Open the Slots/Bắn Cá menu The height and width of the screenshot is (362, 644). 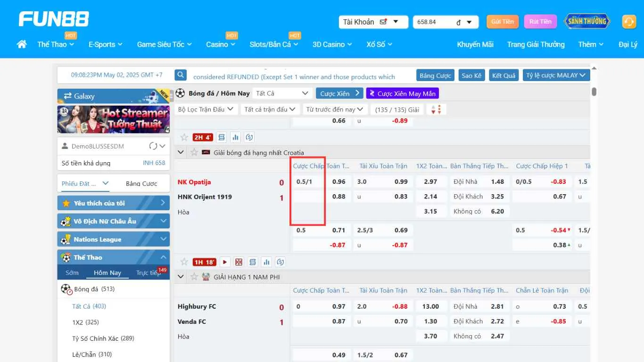click(274, 44)
